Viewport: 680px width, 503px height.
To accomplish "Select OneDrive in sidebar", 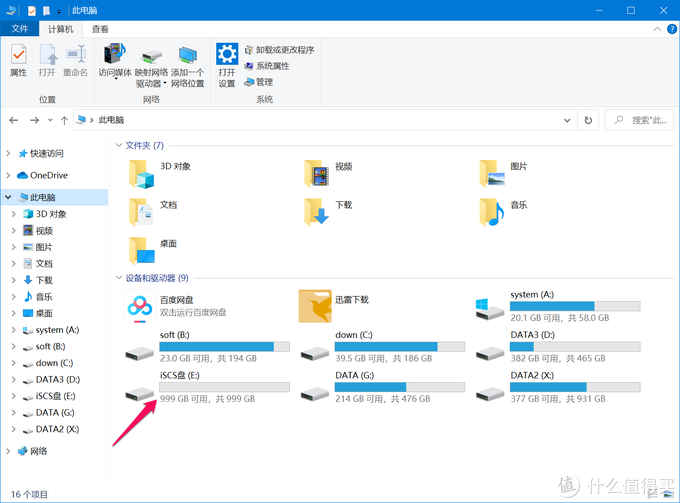I will 42,175.
